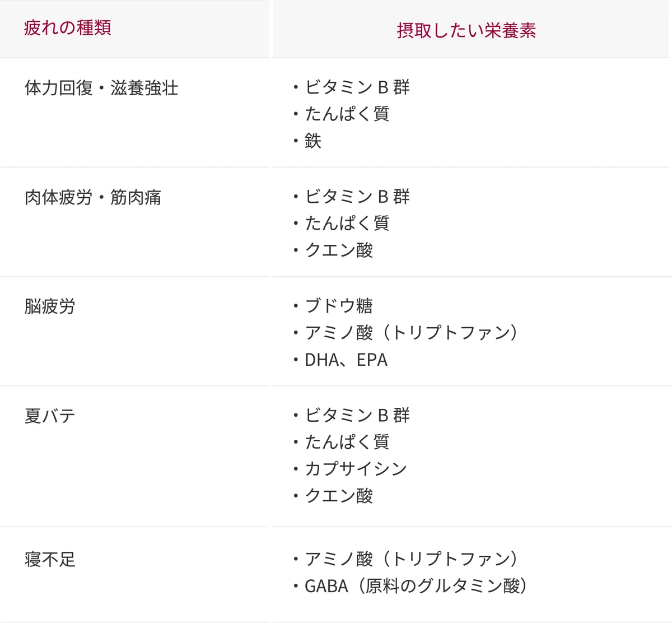Click クエン酸 in the 夏バテ row
Screen dimensions: 672x628
[x=339, y=495]
